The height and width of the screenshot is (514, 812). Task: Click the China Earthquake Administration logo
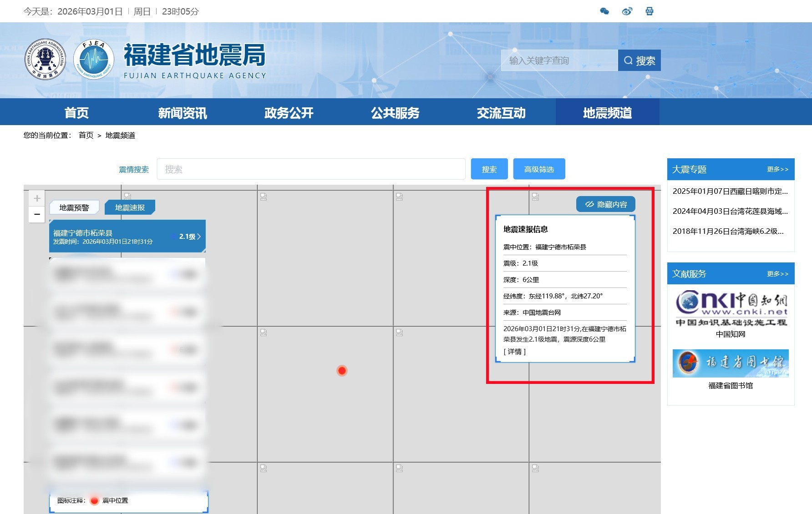pyautogui.click(x=45, y=60)
